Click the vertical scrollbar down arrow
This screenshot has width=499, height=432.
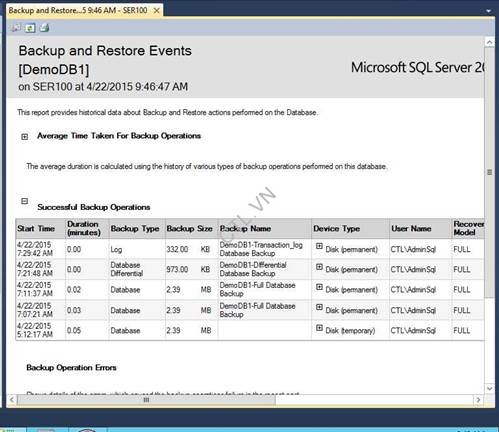coord(489,388)
